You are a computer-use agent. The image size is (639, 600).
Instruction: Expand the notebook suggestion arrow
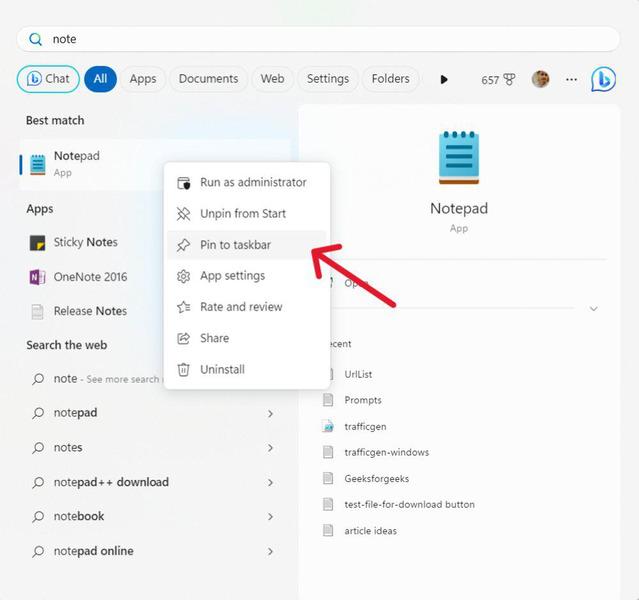click(270, 517)
